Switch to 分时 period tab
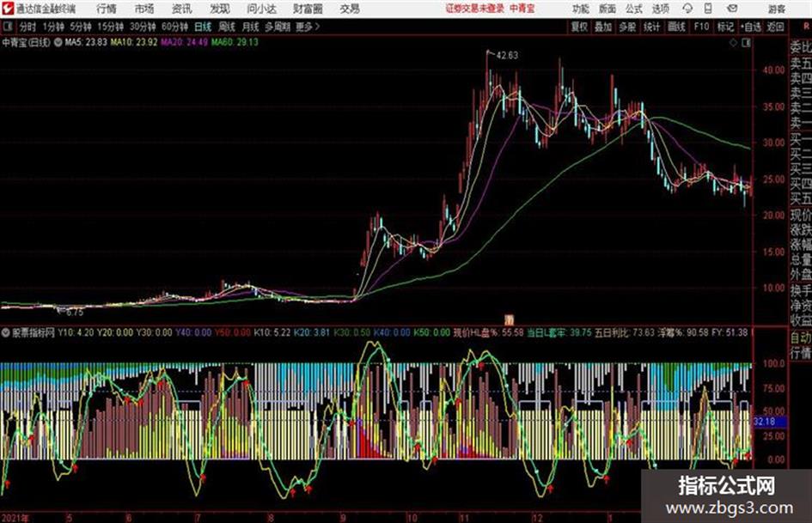This screenshot has height=523, width=812. [27, 27]
